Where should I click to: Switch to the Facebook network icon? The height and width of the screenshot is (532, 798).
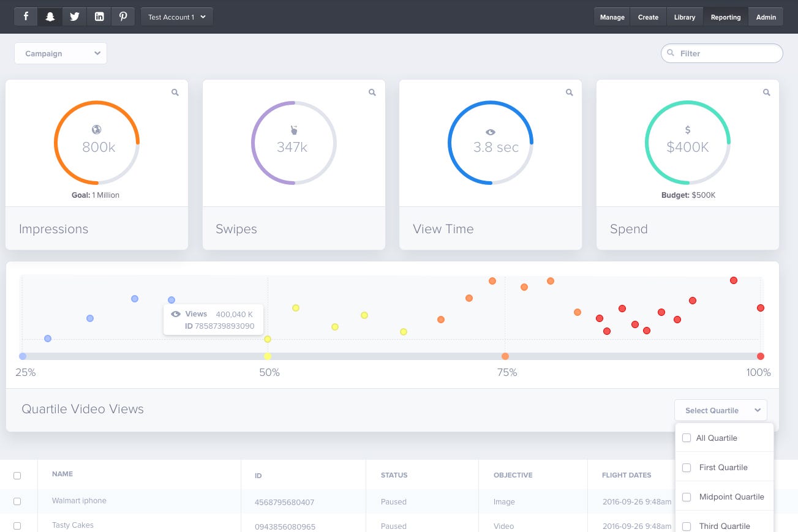26,17
